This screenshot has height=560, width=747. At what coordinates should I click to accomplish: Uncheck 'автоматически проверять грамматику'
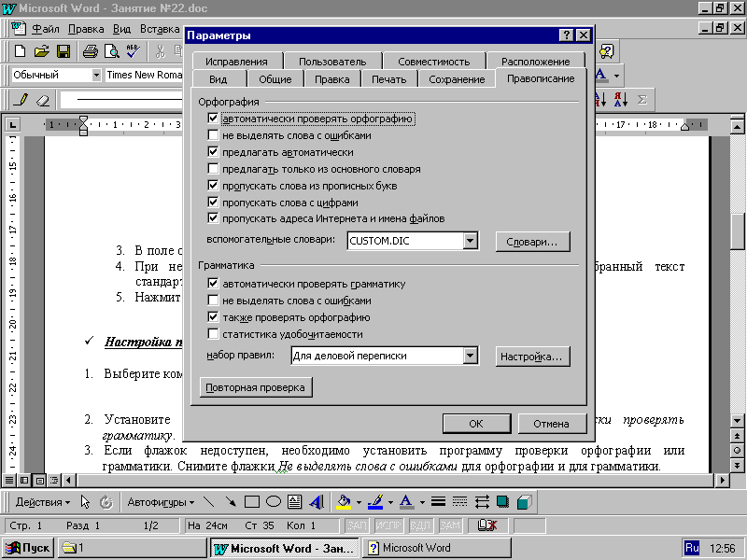(x=213, y=284)
